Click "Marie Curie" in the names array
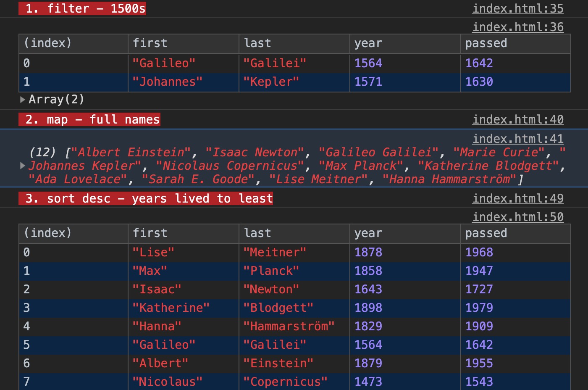 click(x=499, y=152)
